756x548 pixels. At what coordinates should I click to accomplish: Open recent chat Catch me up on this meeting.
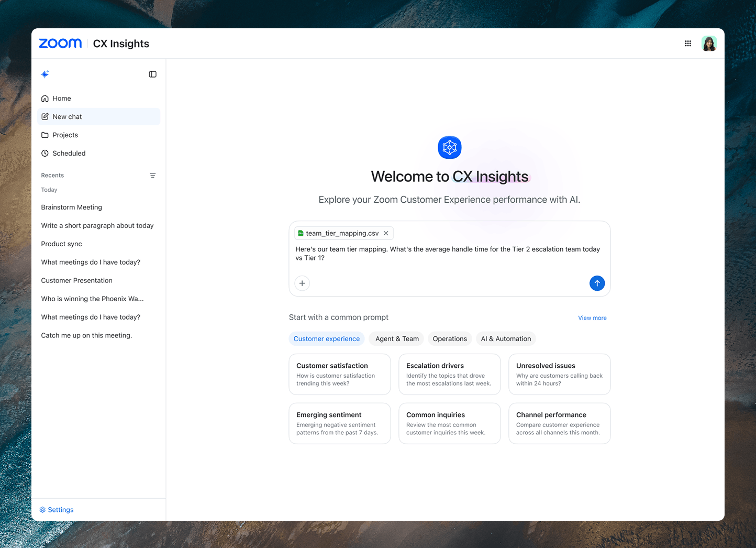87,336
